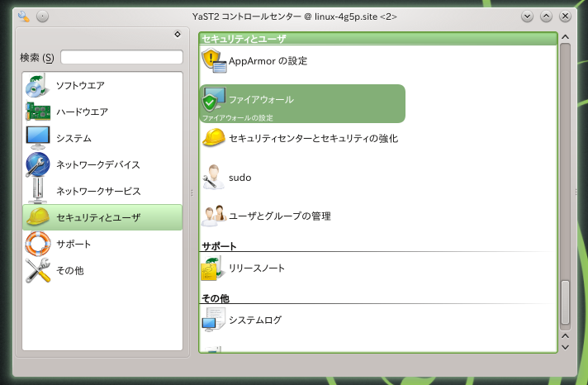
Task: Choose システム label in category list
Action: 73,139
